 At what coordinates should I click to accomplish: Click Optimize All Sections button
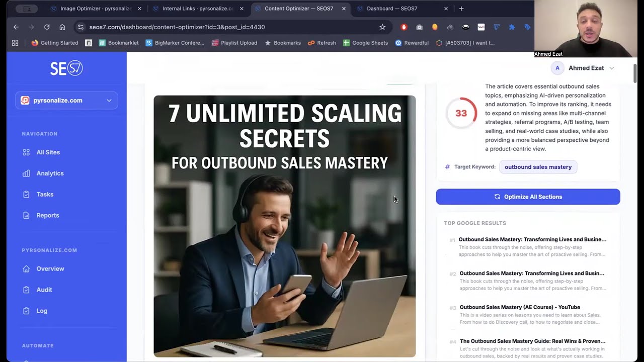[x=528, y=197]
